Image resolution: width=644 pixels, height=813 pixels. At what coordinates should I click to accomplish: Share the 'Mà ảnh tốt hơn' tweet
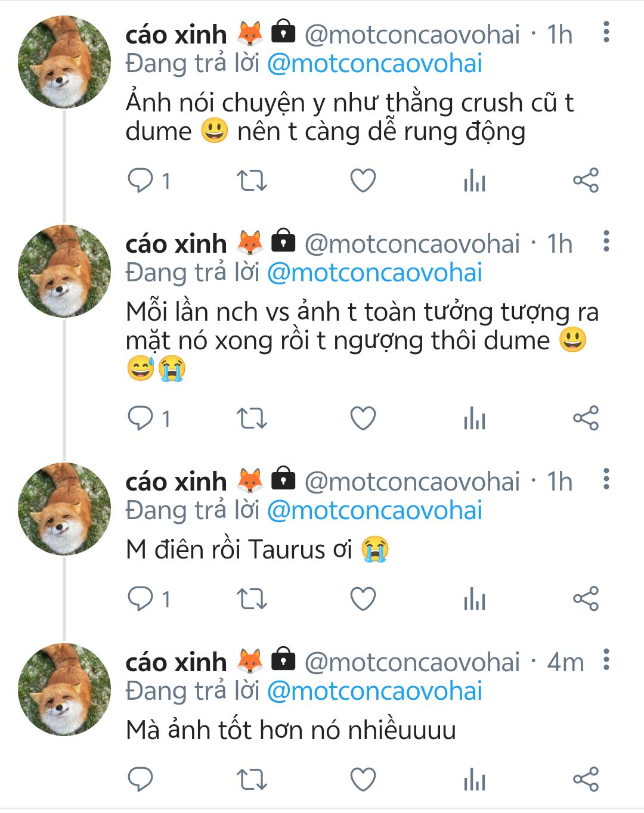coord(586,779)
